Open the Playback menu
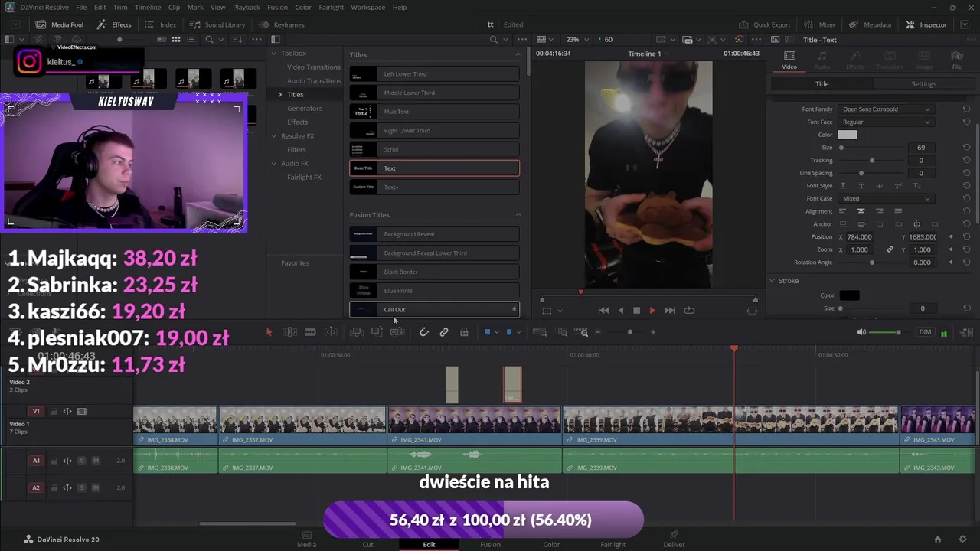The height and width of the screenshot is (551, 980). (247, 7)
